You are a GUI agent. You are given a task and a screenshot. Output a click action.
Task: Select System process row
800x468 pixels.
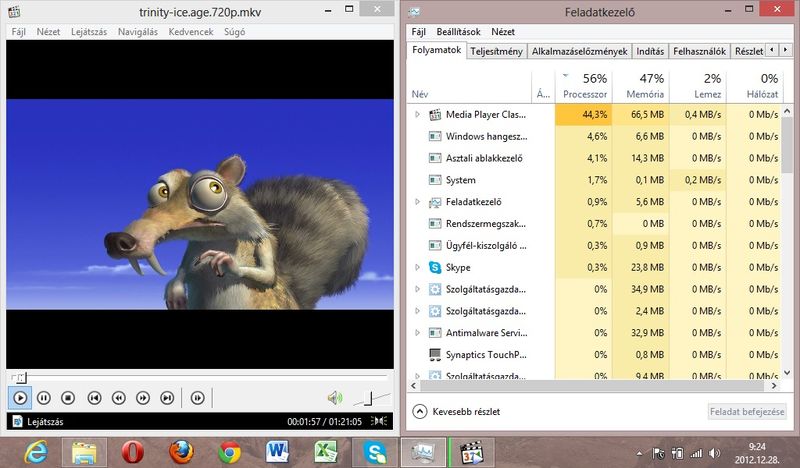pyautogui.click(x=594, y=180)
